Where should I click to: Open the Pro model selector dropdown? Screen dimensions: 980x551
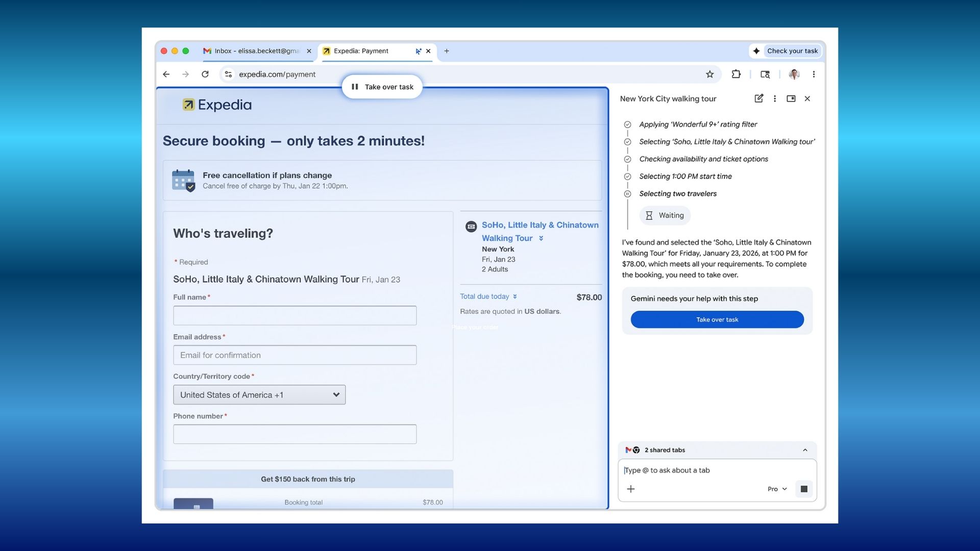coord(777,489)
